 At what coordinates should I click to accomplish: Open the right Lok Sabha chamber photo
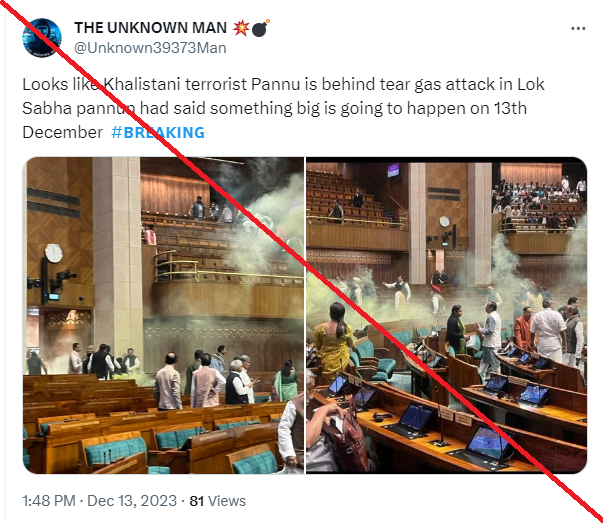(x=446, y=315)
